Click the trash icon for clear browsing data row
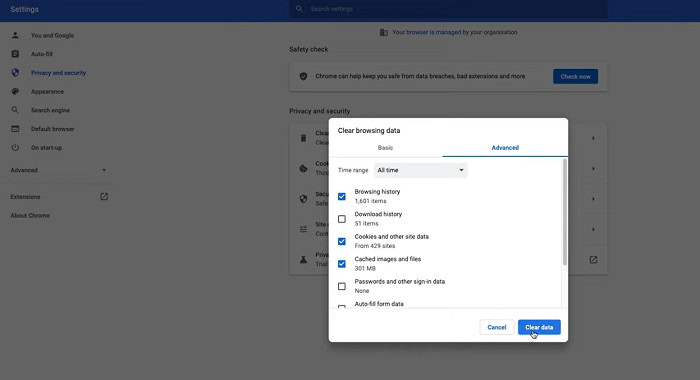Image resolution: width=700 pixels, height=380 pixels. [x=304, y=138]
